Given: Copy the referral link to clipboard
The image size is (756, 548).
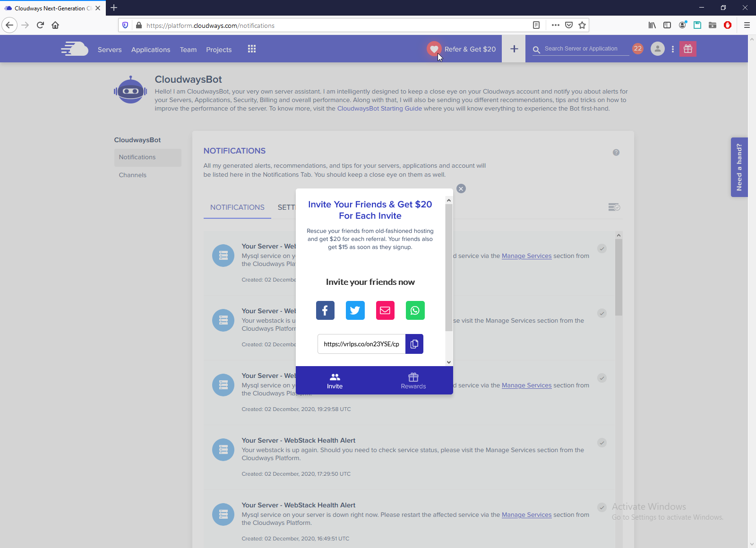Looking at the screenshot, I should [x=414, y=344].
